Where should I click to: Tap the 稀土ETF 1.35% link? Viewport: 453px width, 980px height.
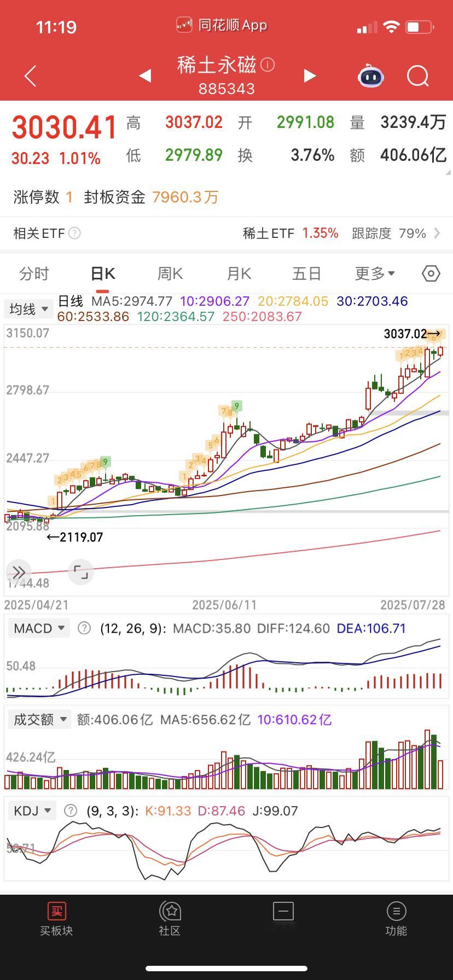291,234
